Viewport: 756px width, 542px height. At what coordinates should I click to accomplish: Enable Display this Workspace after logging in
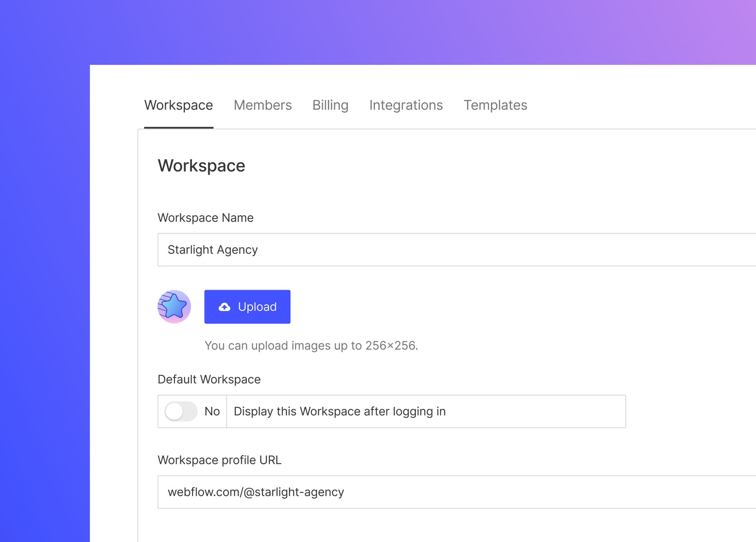point(181,411)
